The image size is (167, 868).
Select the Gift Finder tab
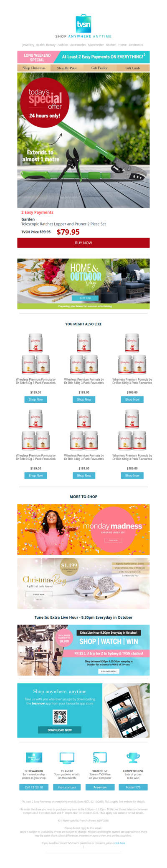pos(99,68)
